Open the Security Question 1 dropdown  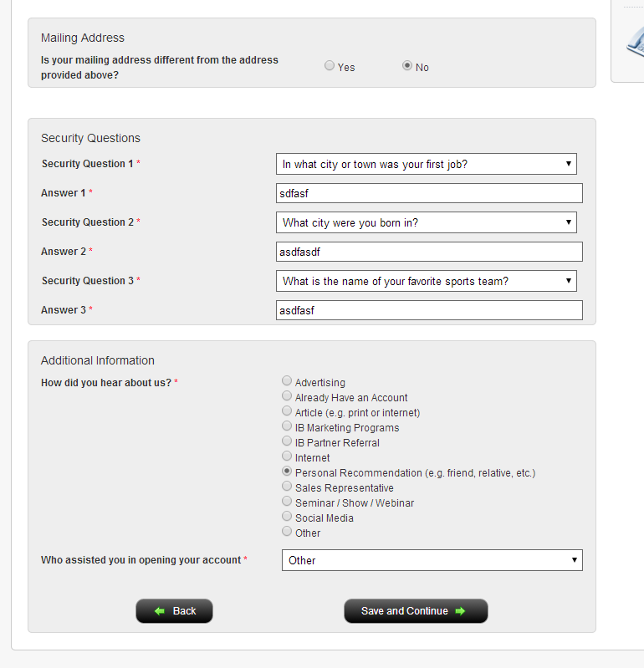pos(427,164)
